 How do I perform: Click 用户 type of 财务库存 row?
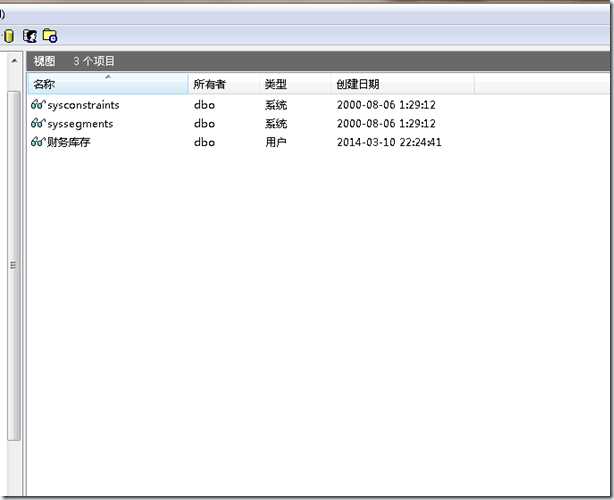pyautogui.click(x=276, y=142)
